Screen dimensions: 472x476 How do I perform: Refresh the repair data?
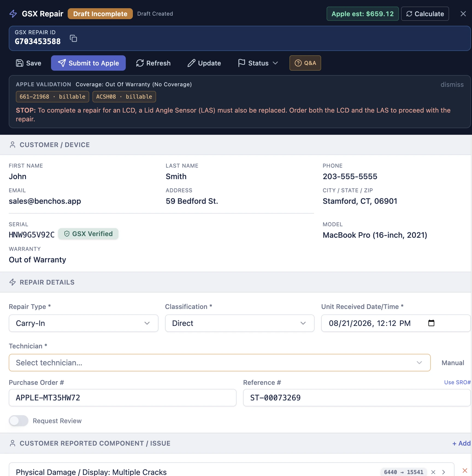point(153,63)
